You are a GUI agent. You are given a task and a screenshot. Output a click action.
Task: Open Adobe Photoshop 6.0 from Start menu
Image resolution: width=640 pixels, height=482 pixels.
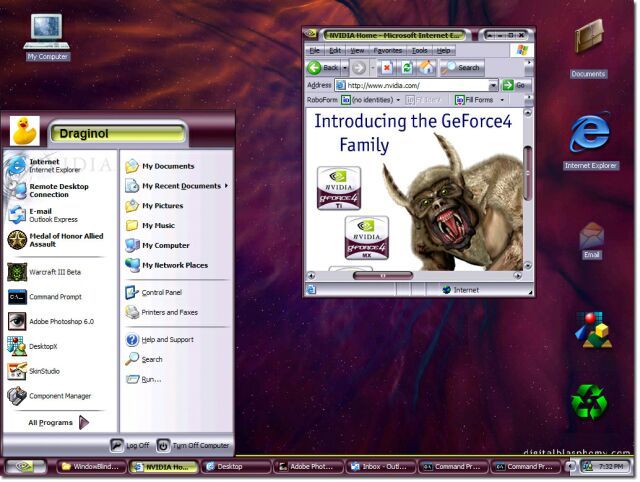(x=60, y=321)
